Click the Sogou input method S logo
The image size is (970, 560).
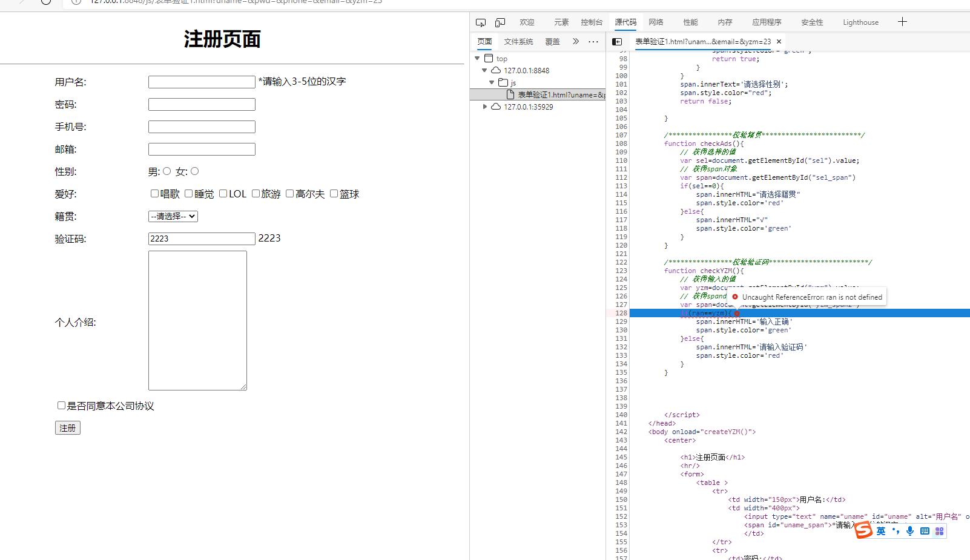coord(864,530)
